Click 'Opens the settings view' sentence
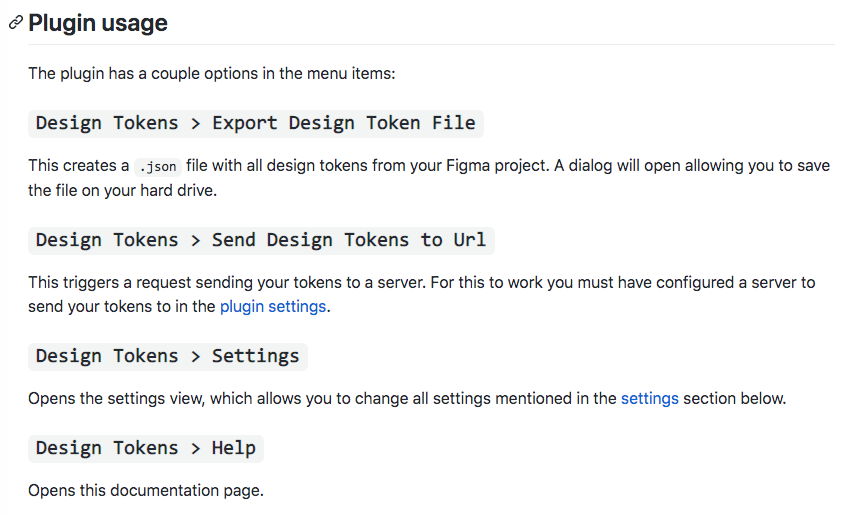Screen dimensions: 855x516 [x=407, y=399]
